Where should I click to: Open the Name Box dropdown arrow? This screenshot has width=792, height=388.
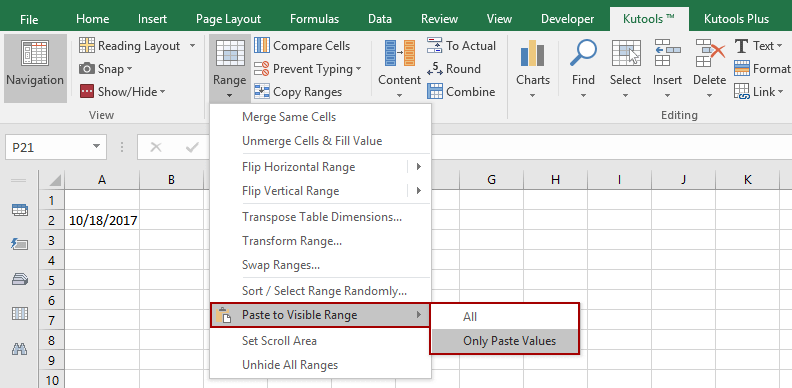point(96,148)
